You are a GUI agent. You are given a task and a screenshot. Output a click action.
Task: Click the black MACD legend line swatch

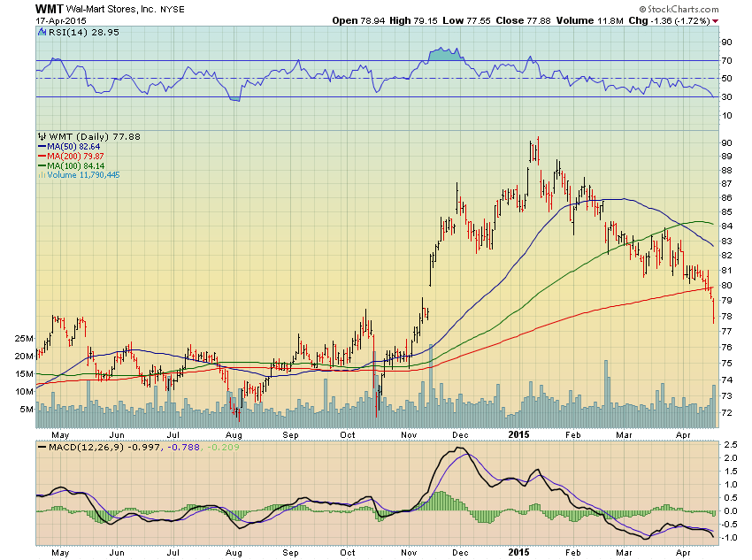[42, 448]
